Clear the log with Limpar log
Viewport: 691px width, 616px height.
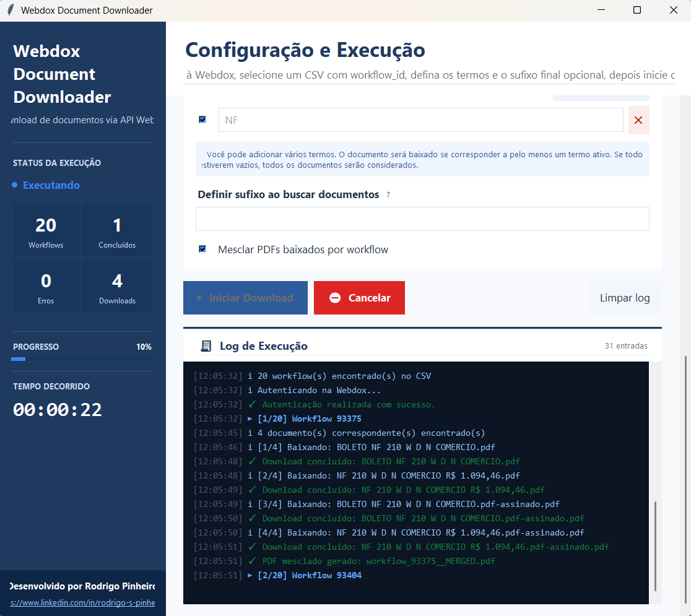[x=625, y=298]
